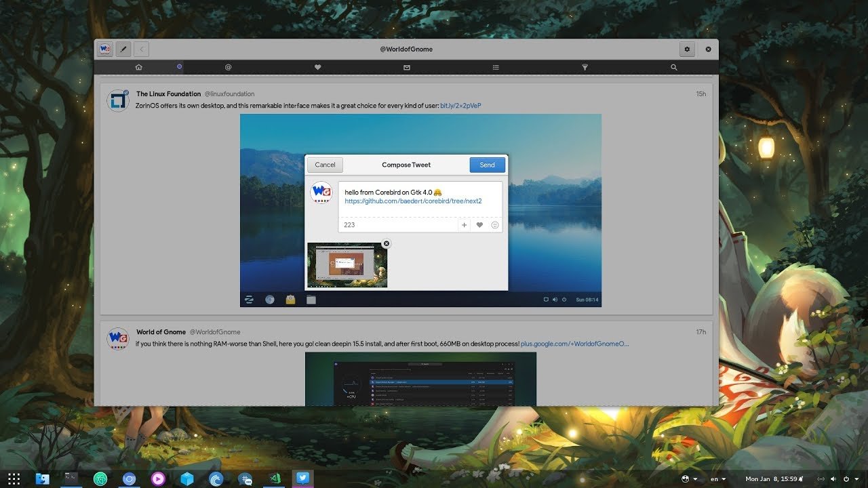Open the applications grid in the taskbar

tap(14, 479)
